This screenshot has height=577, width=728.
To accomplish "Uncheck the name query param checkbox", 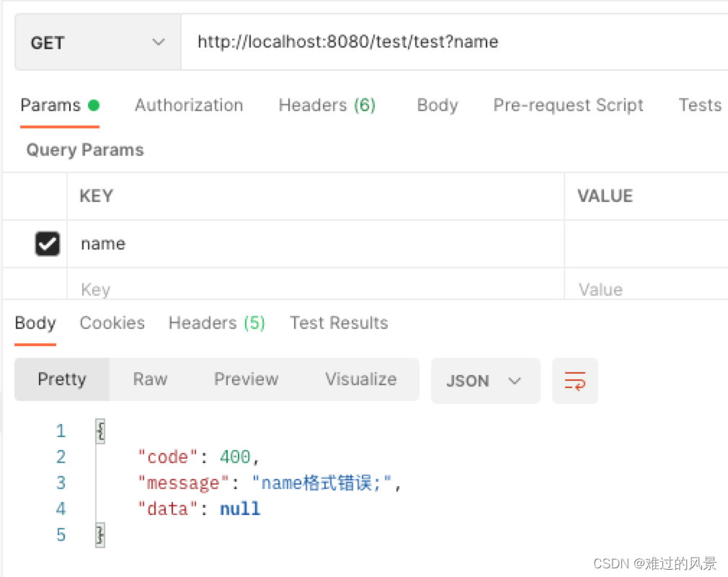I will coord(48,244).
